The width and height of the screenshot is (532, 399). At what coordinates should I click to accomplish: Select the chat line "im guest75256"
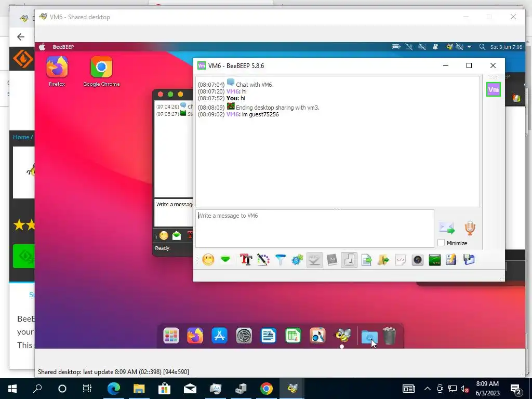[260, 114]
